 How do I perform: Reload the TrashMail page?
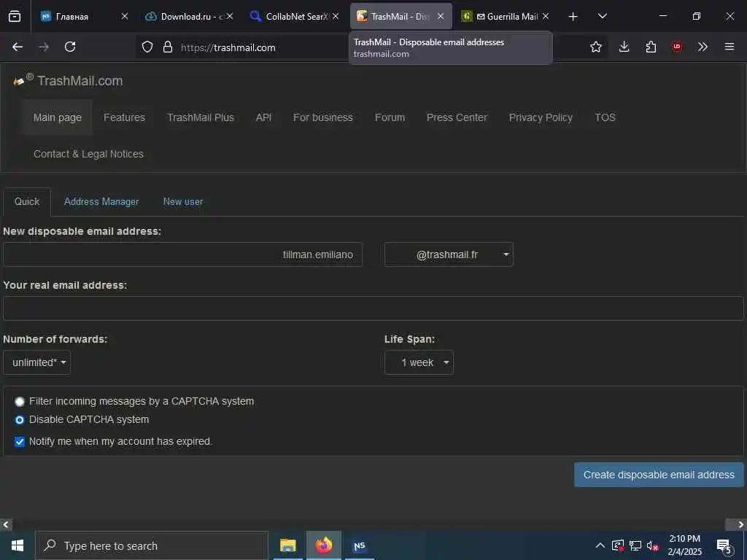[x=70, y=47]
